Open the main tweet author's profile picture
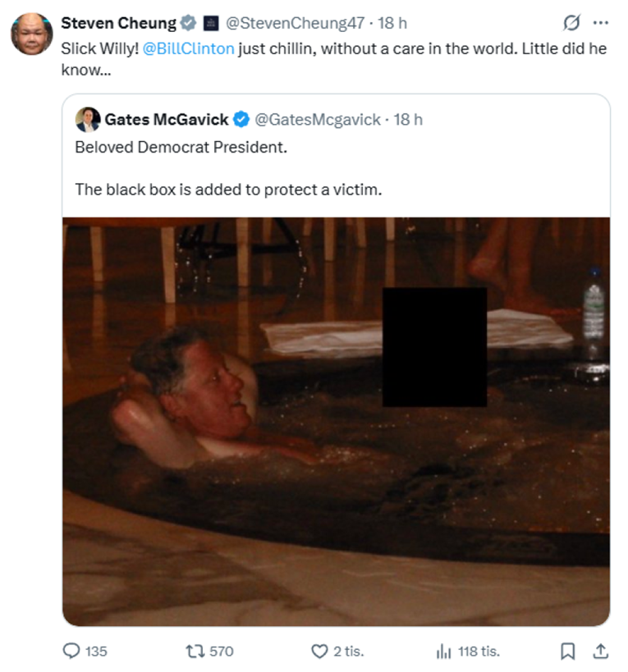Image resolution: width=628 pixels, height=672 pixels. point(31,34)
